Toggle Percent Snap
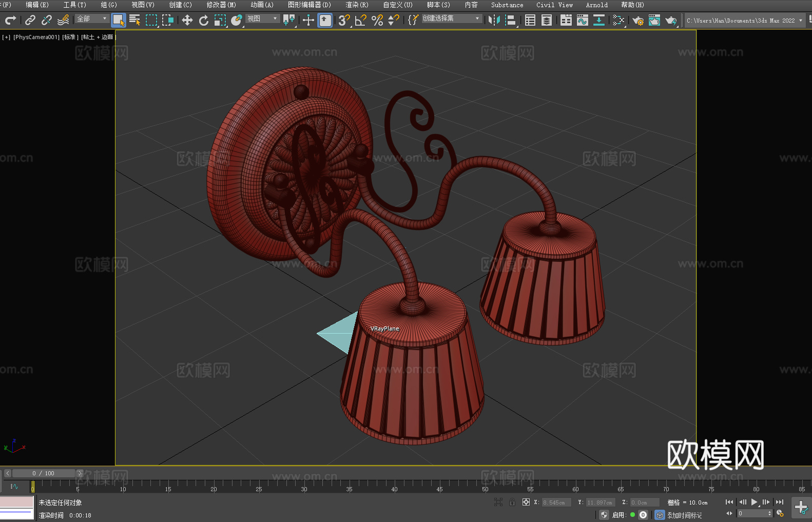The height and width of the screenshot is (522, 812). pyautogui.click(x=377, y=20)
